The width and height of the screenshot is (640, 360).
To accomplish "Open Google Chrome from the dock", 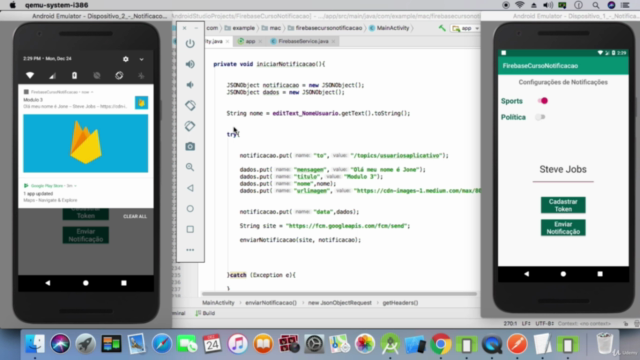I will tap(441, 344).
